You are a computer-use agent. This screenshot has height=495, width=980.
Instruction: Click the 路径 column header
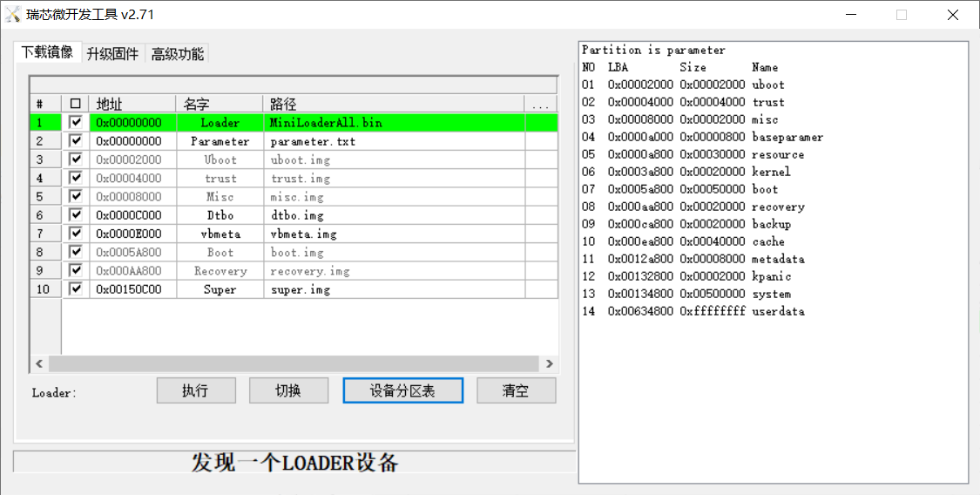coord(394,104)
